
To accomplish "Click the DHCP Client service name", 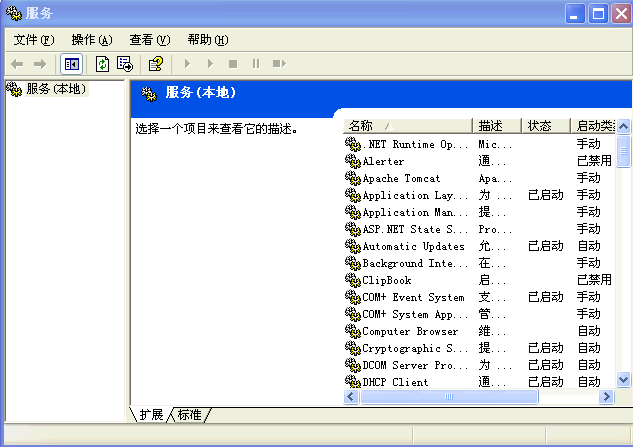I will tap(395, 382).
